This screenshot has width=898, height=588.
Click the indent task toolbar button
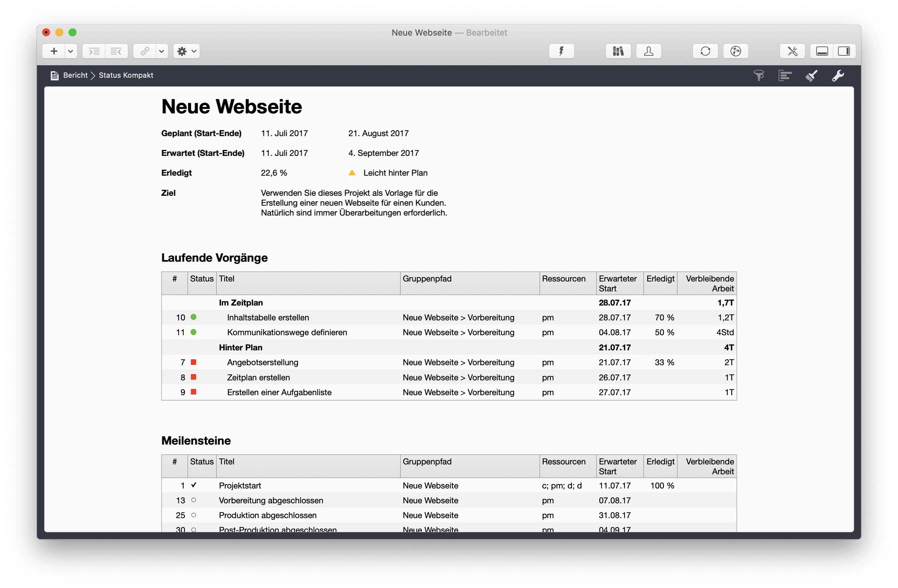(x=94, y=51)
